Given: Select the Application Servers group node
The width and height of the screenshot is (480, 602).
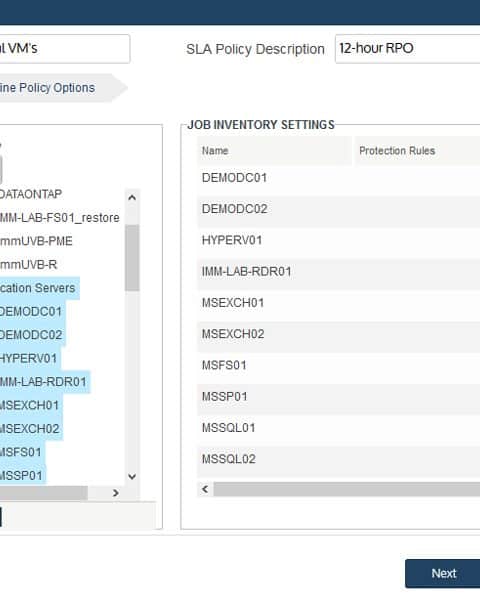Looking at the screenshot, I should click(x=38, y=288).
